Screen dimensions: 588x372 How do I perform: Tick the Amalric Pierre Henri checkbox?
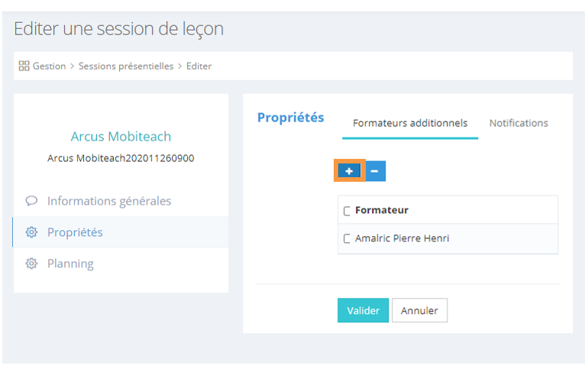point(347,238)
